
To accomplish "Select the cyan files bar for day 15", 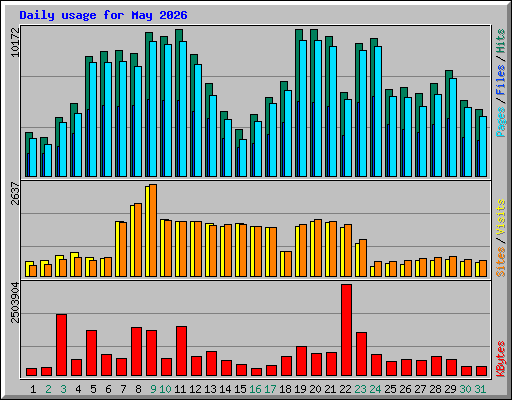I will [243, 158].
